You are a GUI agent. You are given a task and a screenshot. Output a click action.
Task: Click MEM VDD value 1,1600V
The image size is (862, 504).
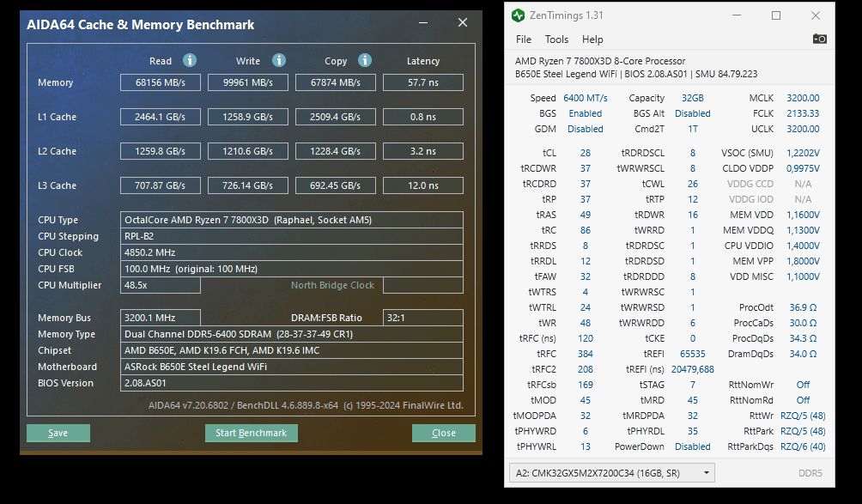click(803, 215)
